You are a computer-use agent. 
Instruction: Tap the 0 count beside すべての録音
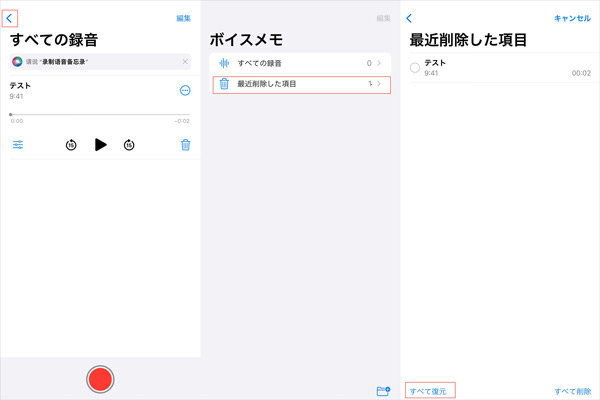click(369, 63)
